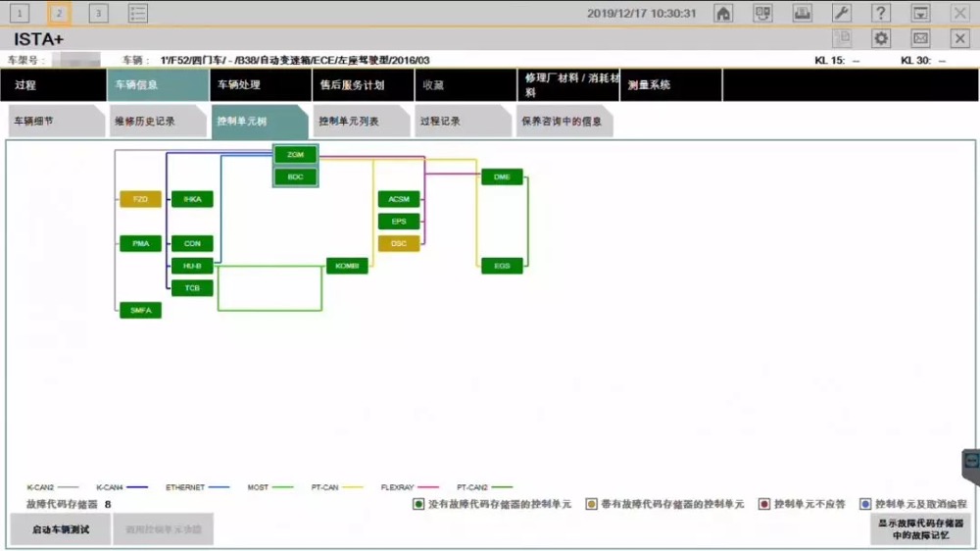Switch to the 车辆细节 tab
The width and height of the screenshot is (980, 551).
pyautogui.click(x=55, y=122)
